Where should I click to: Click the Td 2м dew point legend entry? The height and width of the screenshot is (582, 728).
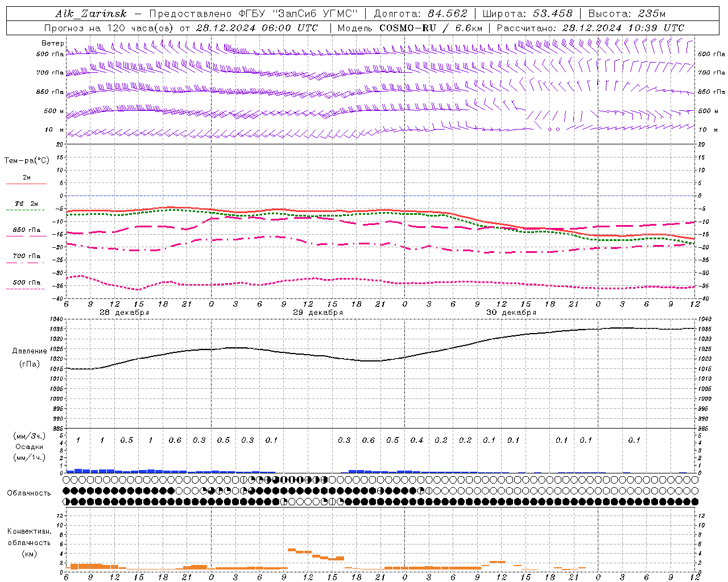27,203
